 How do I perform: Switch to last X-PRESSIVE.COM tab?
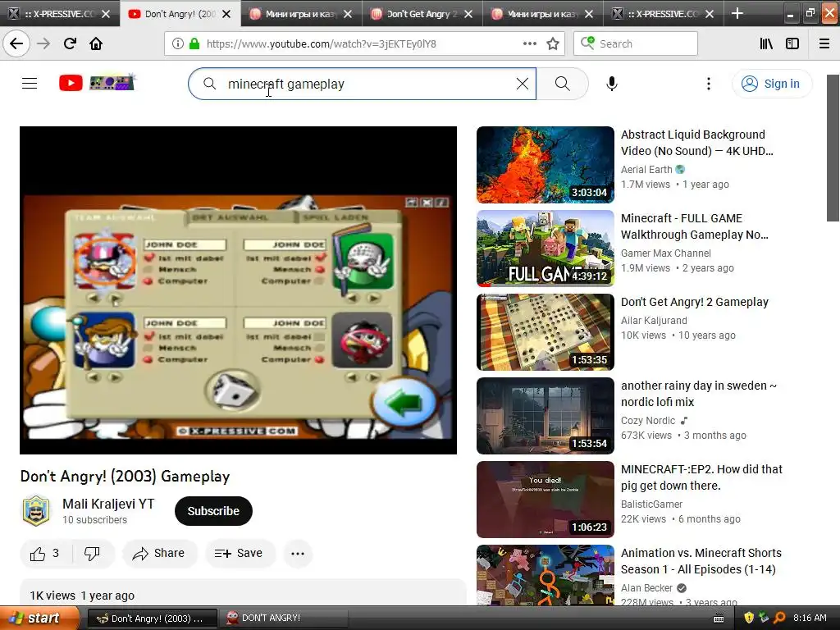click(x=663, y=13)
